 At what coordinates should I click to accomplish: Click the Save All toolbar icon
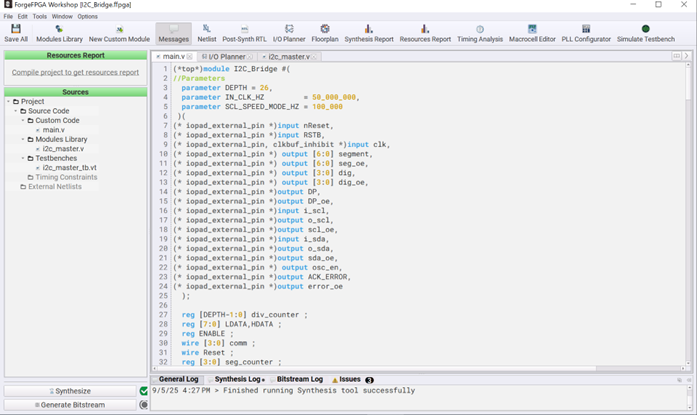click(16, 33)
